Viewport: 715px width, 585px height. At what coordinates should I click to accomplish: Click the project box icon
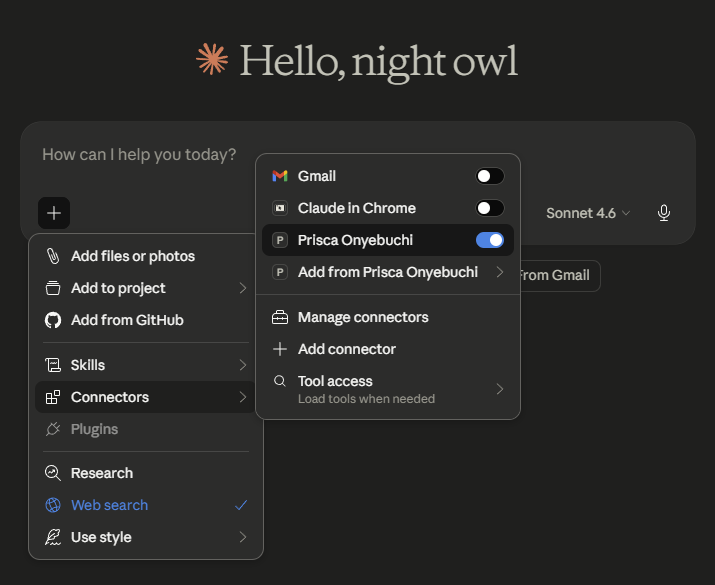pos(53,288)
